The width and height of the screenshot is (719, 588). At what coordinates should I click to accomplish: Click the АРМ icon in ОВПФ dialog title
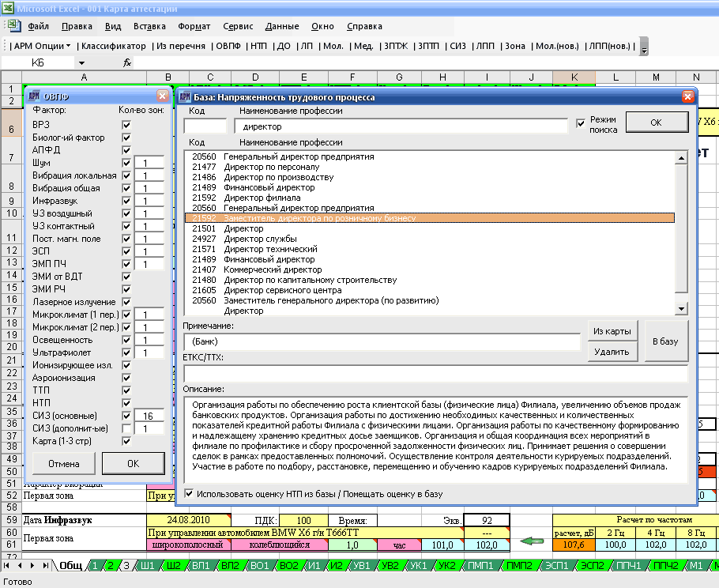[x=34, y=96]
